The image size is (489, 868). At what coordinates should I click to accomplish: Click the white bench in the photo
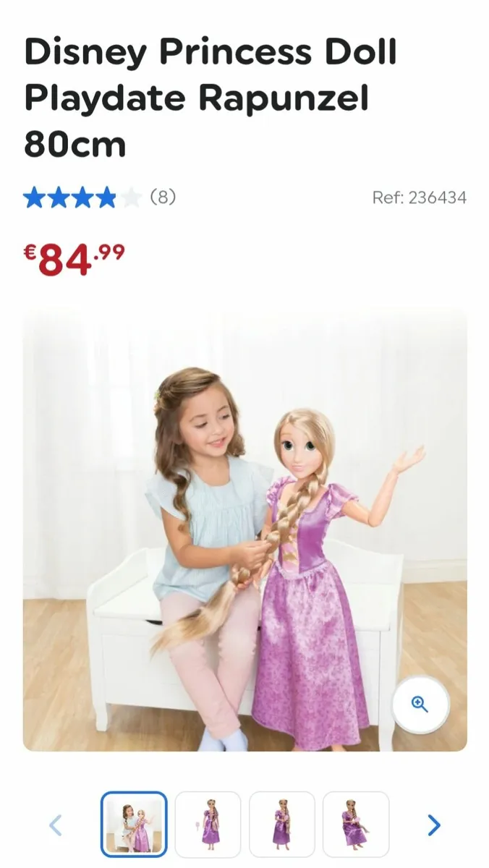(246, 637)
